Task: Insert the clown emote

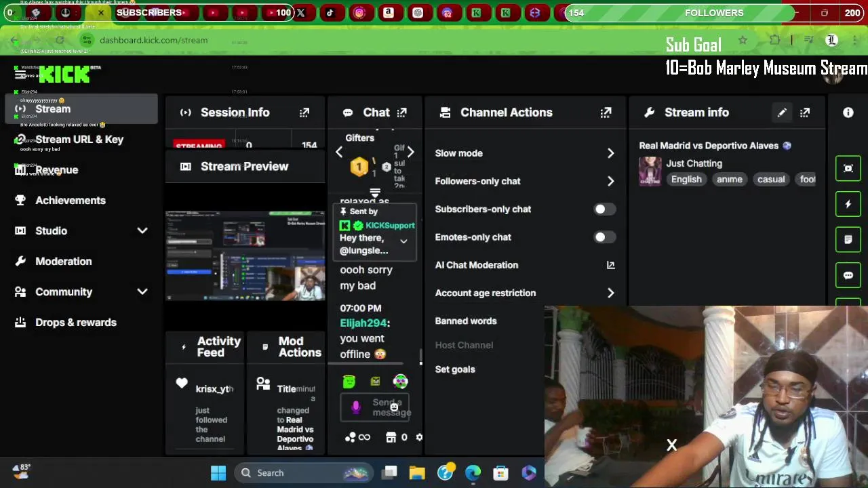Action: pyautogui.click(x=401, y=382)
